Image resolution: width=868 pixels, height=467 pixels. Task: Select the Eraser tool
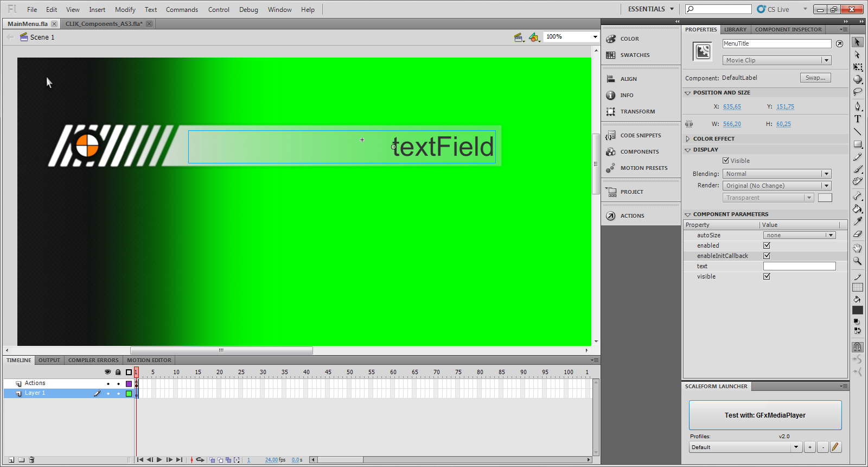857,235
